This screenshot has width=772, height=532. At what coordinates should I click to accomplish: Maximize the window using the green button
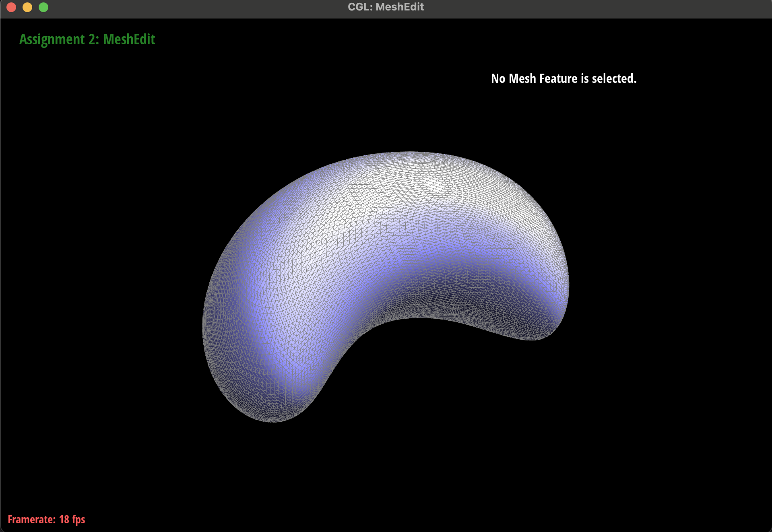[x=43, y=7]
